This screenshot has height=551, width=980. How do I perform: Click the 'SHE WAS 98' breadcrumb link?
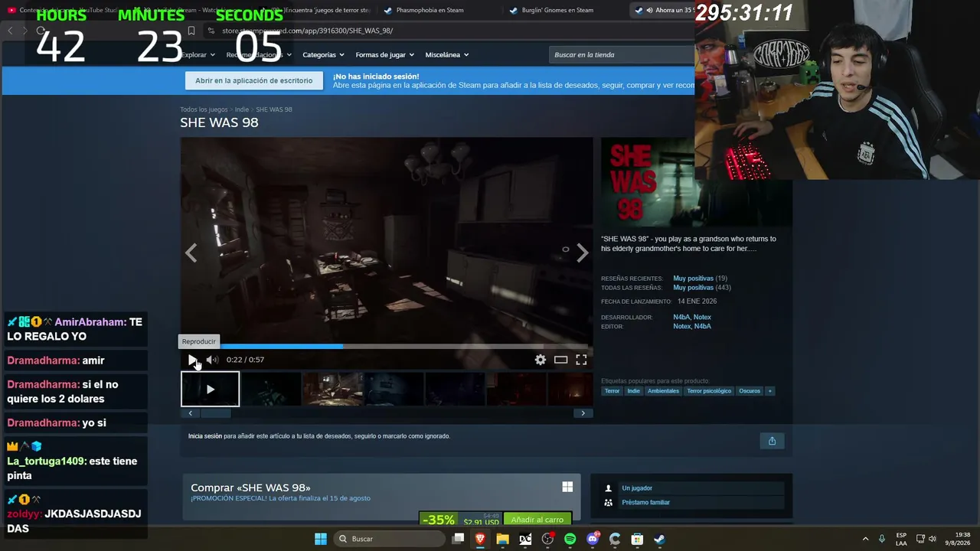(x=274, y=109)
